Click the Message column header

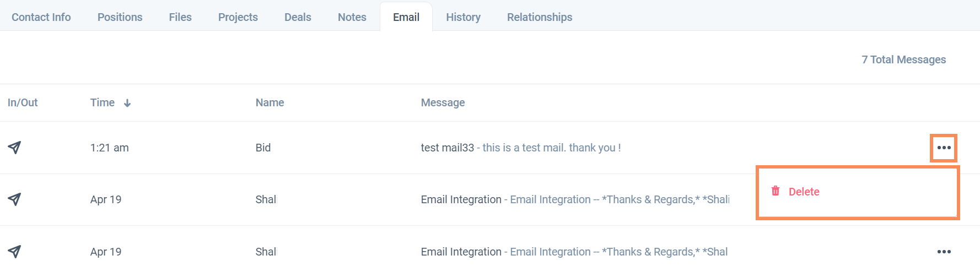443,102
